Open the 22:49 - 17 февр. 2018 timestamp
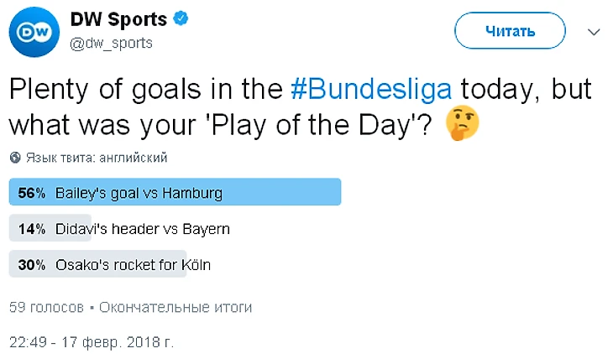This screenshot has width=613, height=364. point(91,343)
